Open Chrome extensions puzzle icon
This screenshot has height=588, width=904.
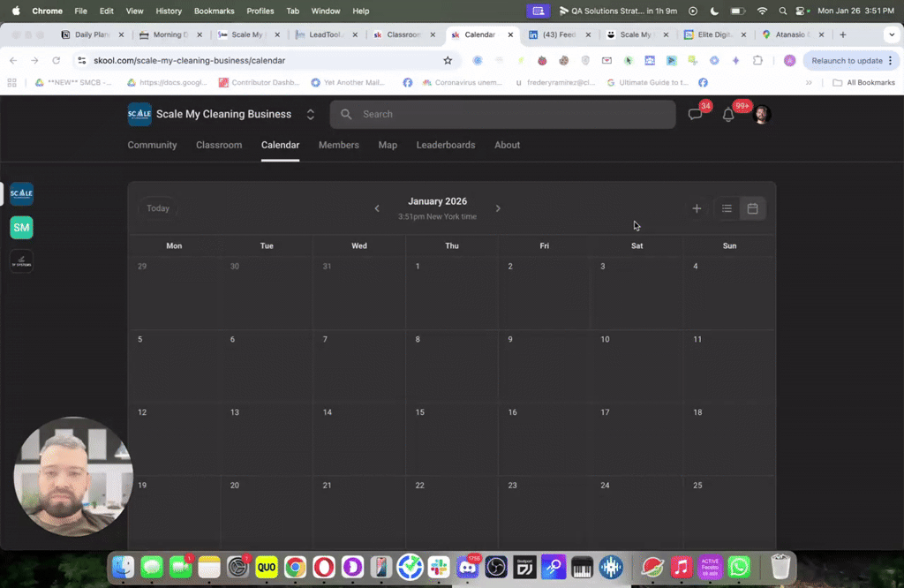pyautogui.click(x=757, y=61)
